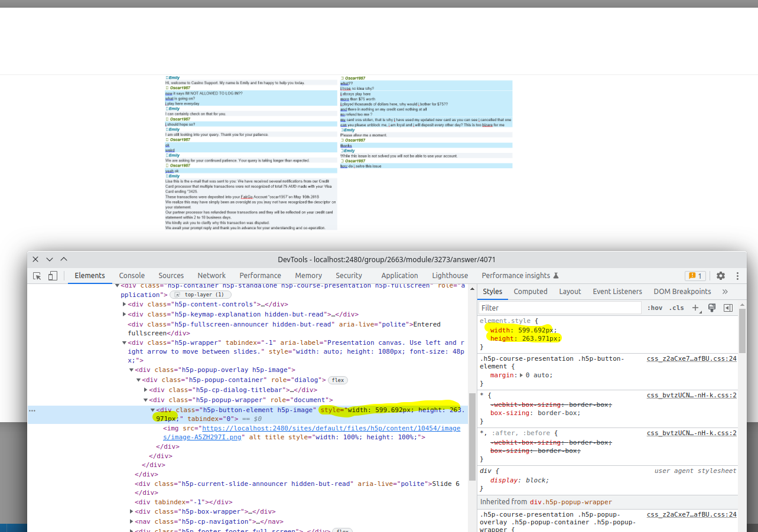The image size is (758, 532).
Task: Activate the inspect element picker icon
Action: pos(37,276)
